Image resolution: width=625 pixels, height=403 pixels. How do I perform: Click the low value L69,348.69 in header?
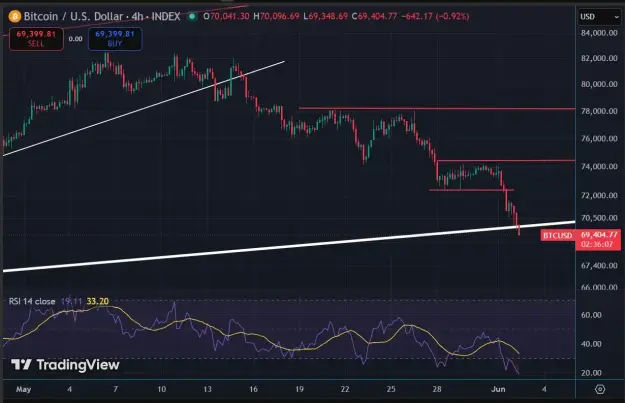point(325,16)
